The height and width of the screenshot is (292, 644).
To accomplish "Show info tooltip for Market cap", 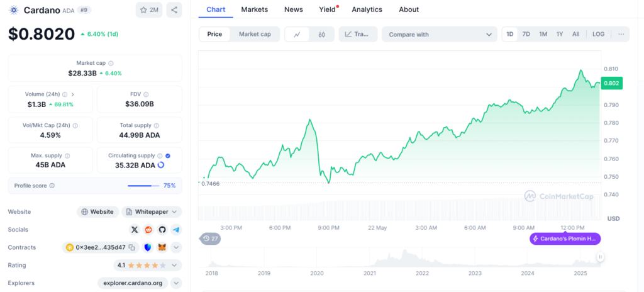I will (x=111, y=64).
